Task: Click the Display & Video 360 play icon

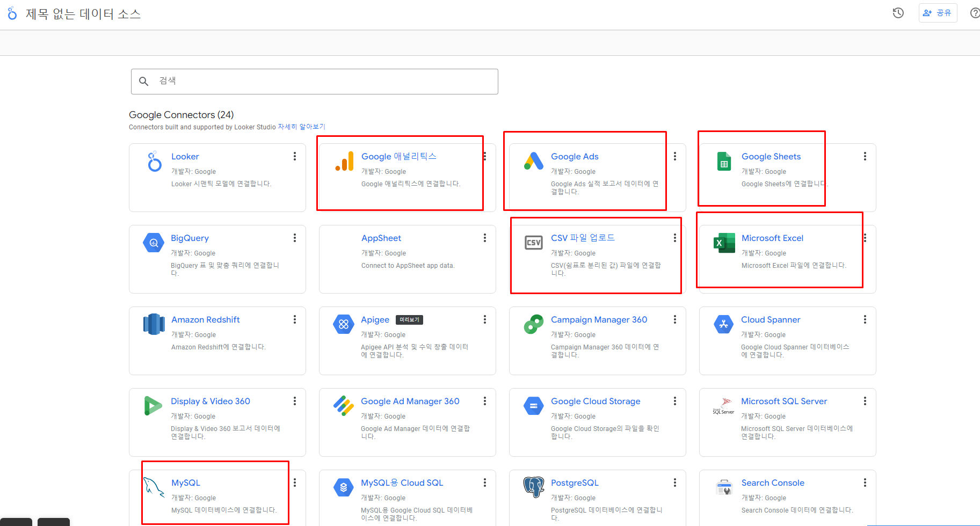Action: pos(154,406)
